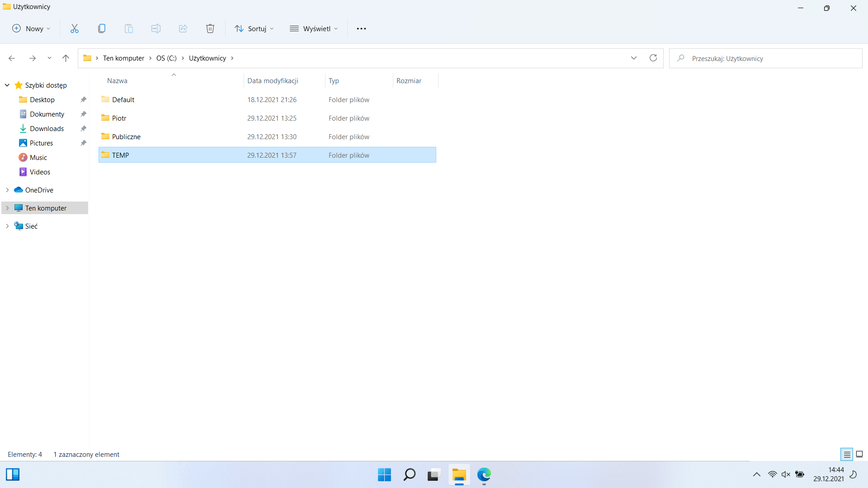Screen dimensions: 868x488
Task: Click the Przeszukaj: Użytkownicy search box
Action: pos(765,58)
